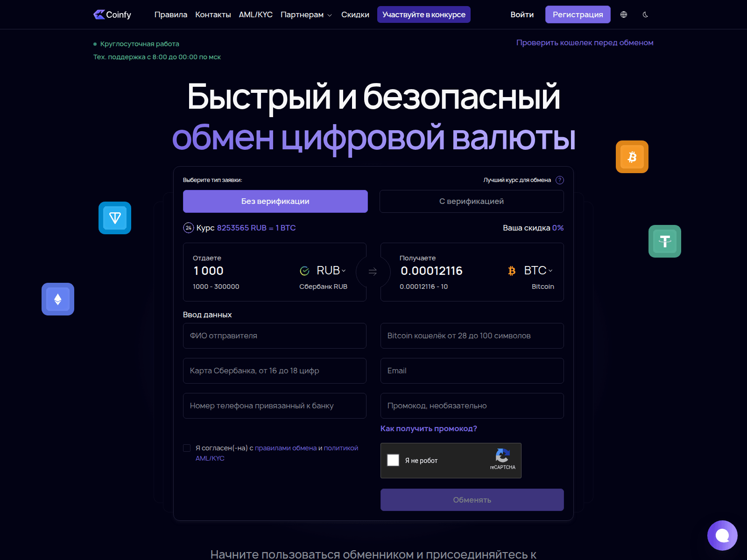Open the RUB currency dropdown
This screenshot has width=747, height=560.
click(331, 271)
